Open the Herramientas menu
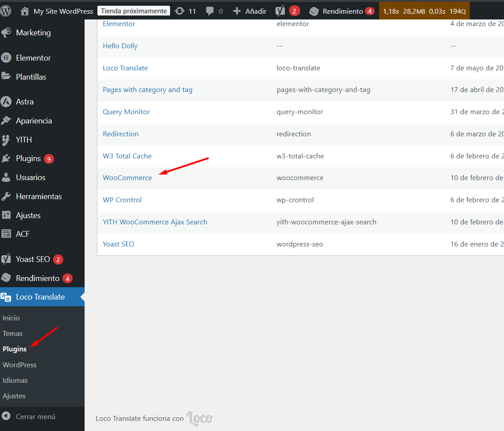Screen dimensions: 504x431 click(x=39, y=196)
